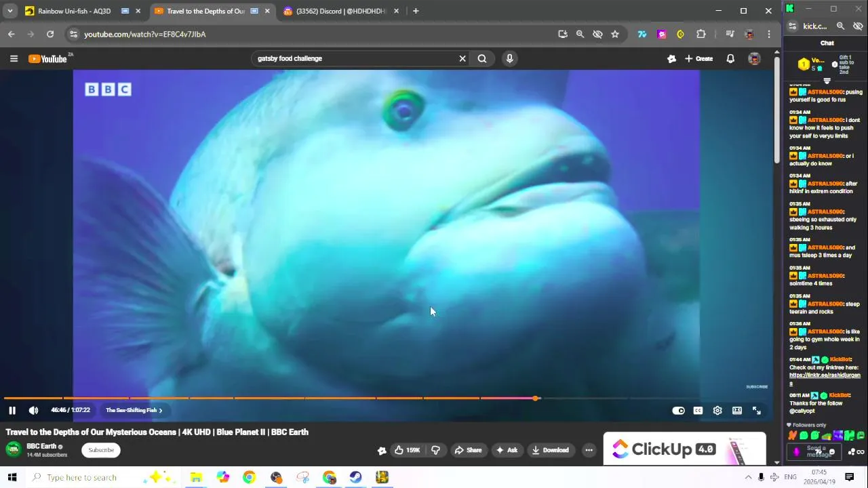
Task: Open the Ask button under the video
Action: 507,450
